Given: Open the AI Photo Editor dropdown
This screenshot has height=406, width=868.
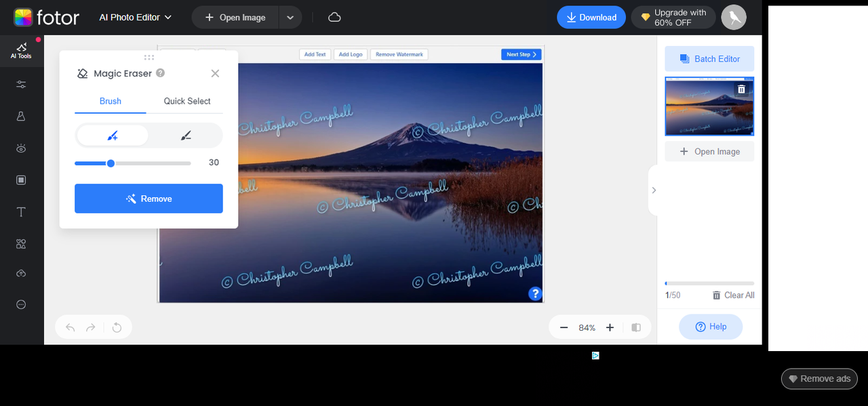Looking at the screenshot, I should pyautogui.click(x=136, y=17).
